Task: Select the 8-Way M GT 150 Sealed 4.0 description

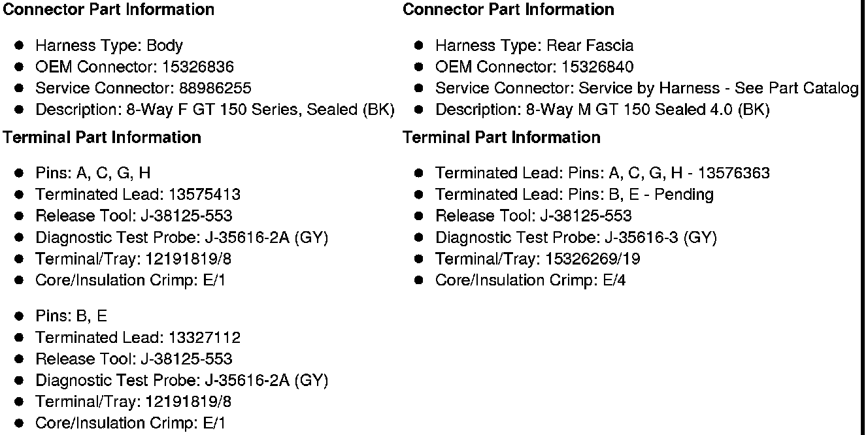Action: click(x=602, y=110)
